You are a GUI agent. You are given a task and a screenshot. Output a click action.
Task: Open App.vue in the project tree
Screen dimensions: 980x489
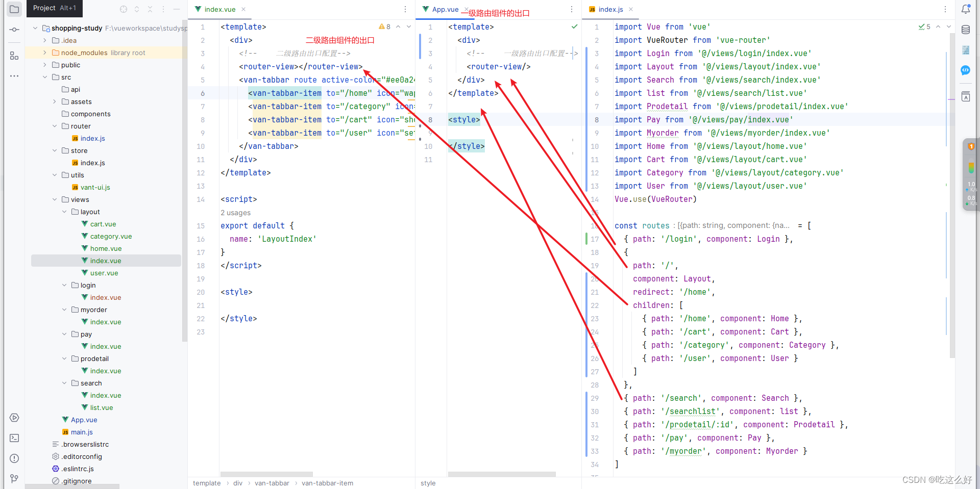[84, 420]
